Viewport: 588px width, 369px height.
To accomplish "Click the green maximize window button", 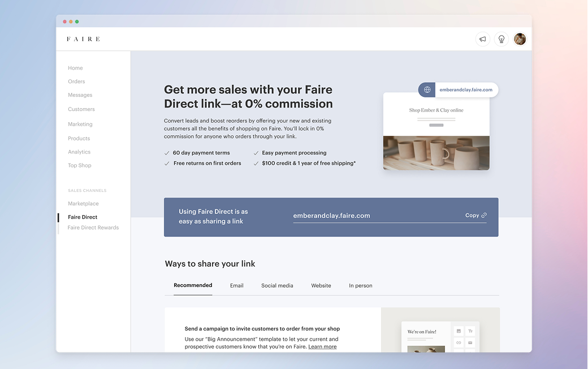I will 77,22.
